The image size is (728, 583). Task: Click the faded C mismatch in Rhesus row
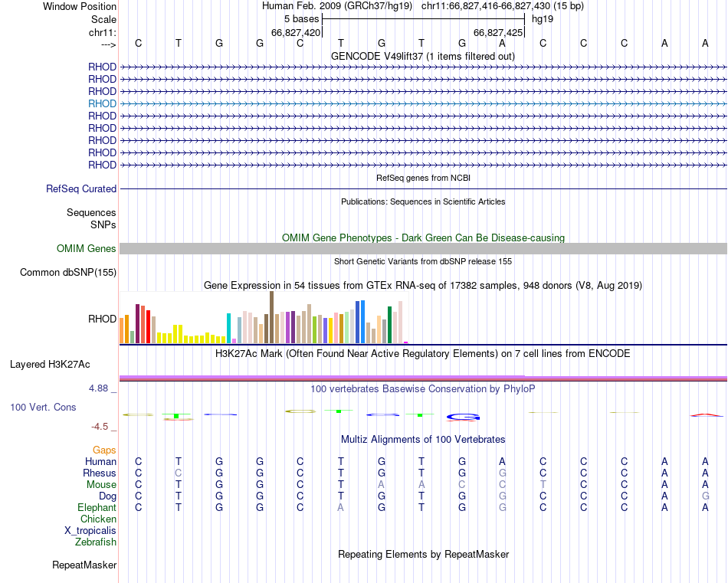[179, 473]
